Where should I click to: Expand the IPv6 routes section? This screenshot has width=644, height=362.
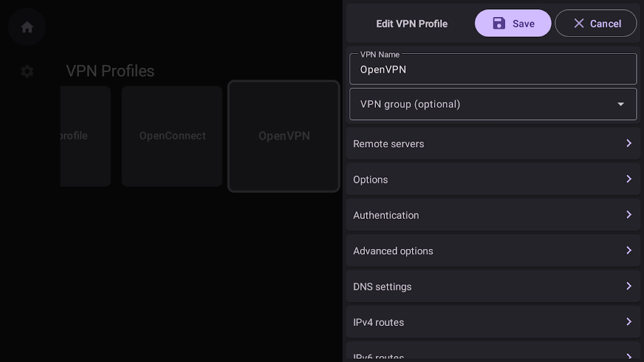[493, 352]
